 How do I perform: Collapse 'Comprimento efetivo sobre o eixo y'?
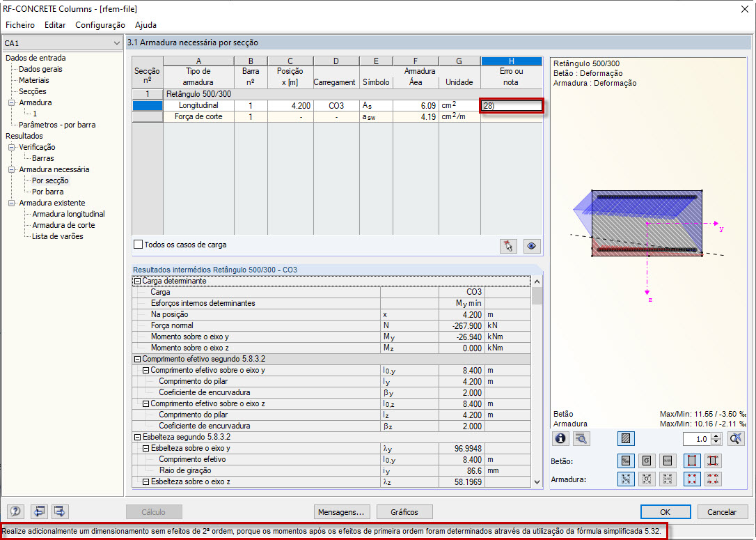(x=145, y=370)
